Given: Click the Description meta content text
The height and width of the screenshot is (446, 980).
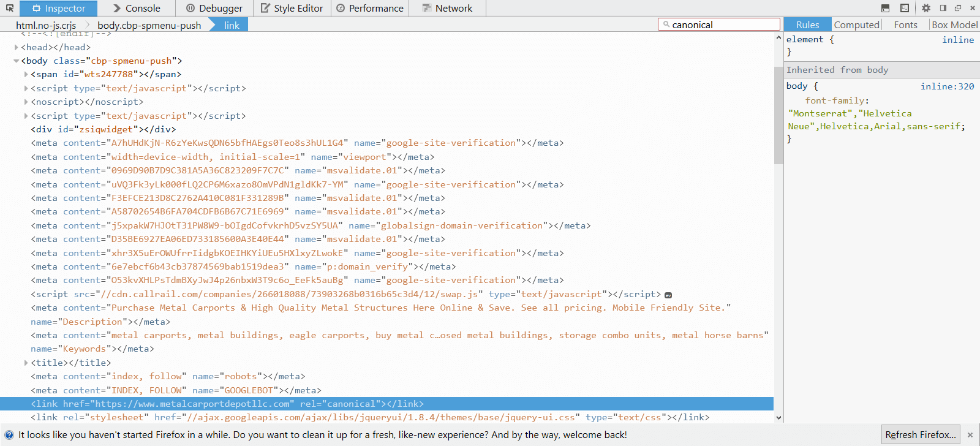Looking at the screenshot, I should (x=417, y=308).
